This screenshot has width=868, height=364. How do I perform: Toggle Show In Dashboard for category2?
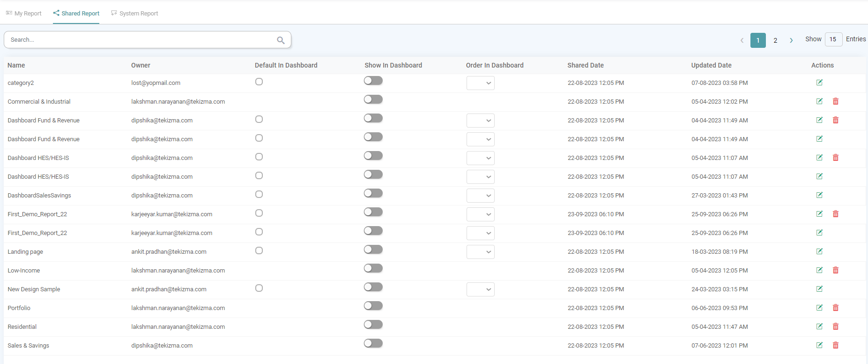click(x=373, y=81)
